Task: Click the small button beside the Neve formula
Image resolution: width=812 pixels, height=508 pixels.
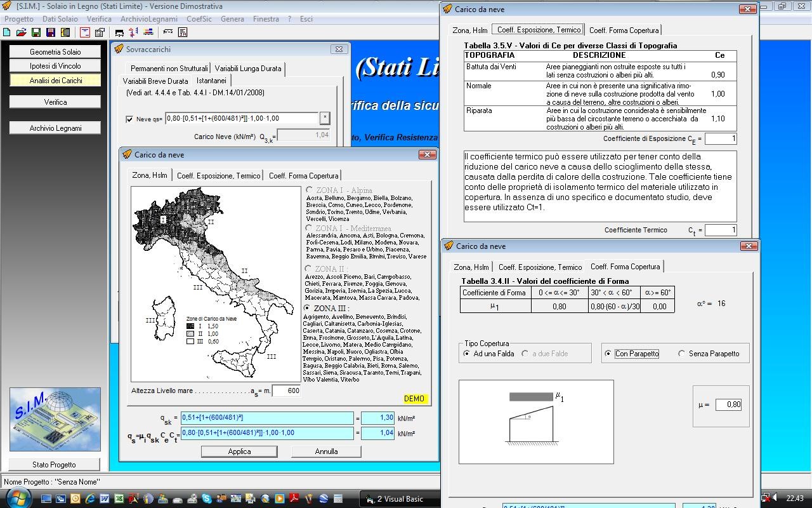Action: pyautogui.click(x=324, y=118)
